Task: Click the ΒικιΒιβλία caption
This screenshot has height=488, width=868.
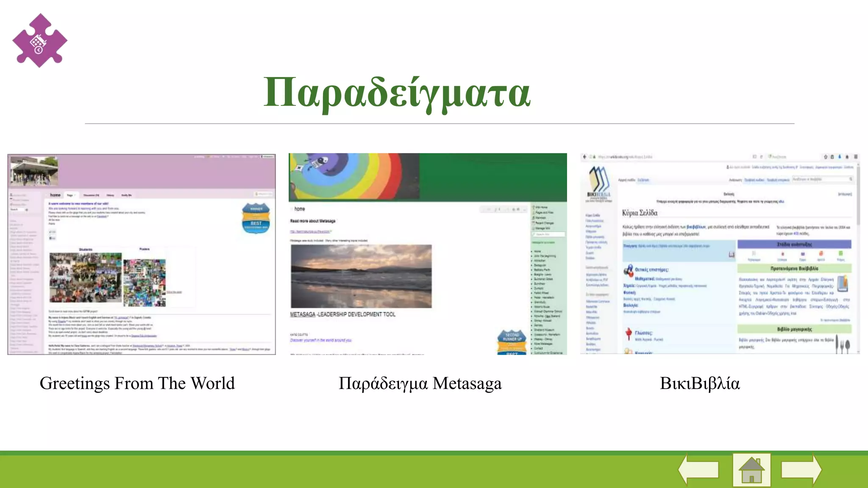Action: 700,383
